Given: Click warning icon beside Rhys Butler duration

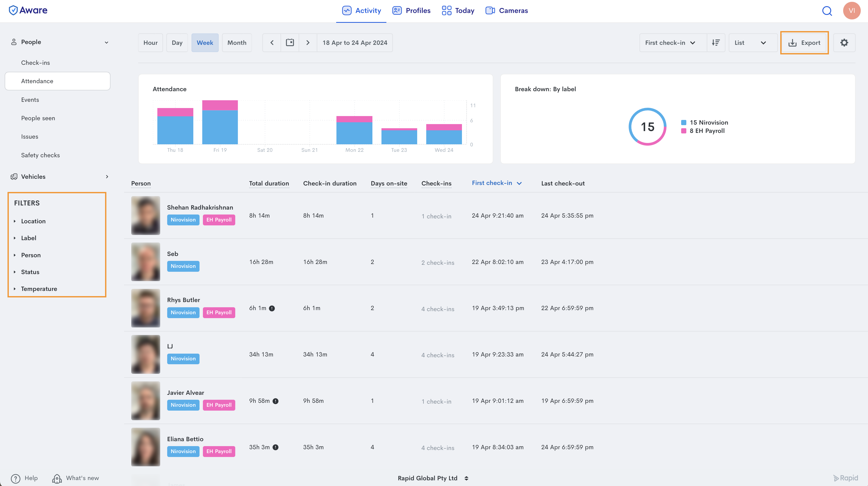Looking at the screenshot, I should pyautogui.click(x=272, y=308).
